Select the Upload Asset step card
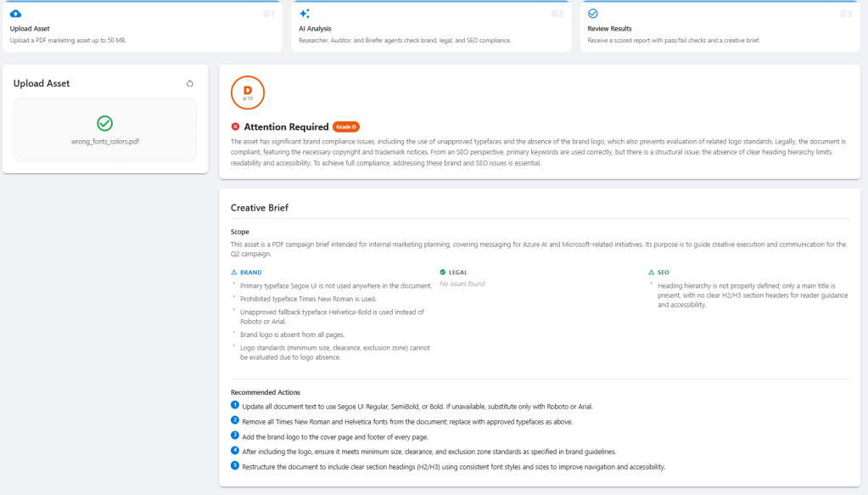The width and height of the screenshot is (868, 495). click(142, 27)
